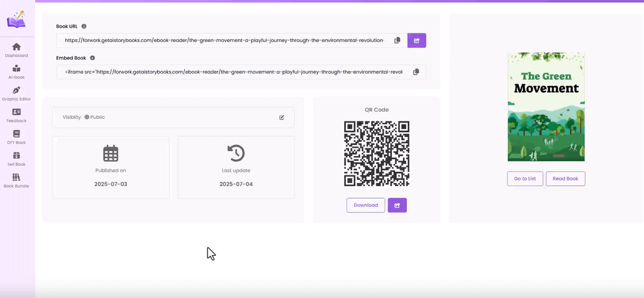Click the Read Book button

[x=565, y=179]
